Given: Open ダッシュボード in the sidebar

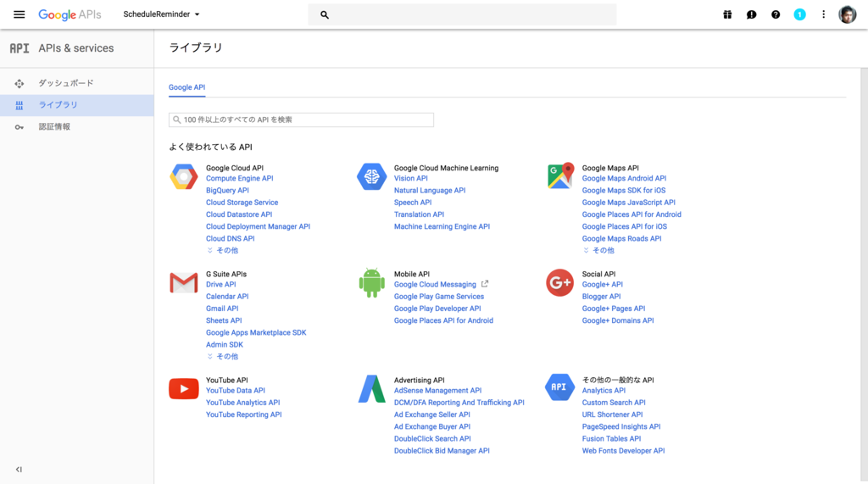Looking at the screenshot, I should [x=77, y=83].
